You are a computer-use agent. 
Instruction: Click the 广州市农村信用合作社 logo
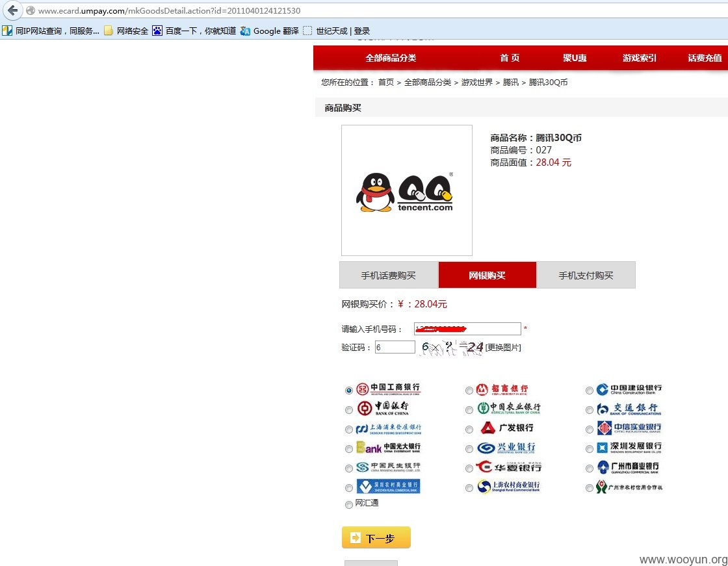point(629,487)
